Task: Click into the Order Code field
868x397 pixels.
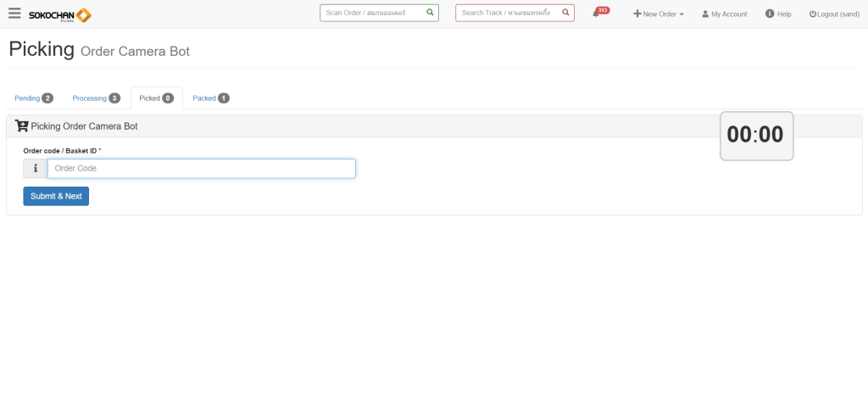Action: pyautogui.click(x=201, y=169)
